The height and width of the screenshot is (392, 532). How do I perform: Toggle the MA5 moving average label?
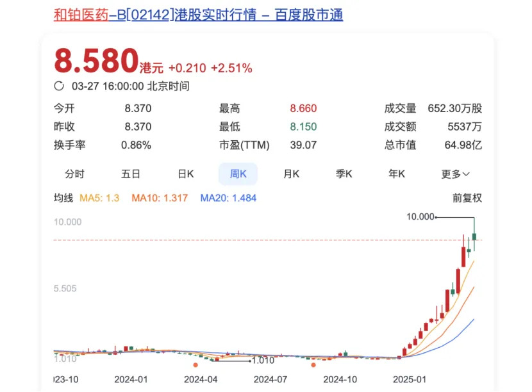(x=99, y=198)
